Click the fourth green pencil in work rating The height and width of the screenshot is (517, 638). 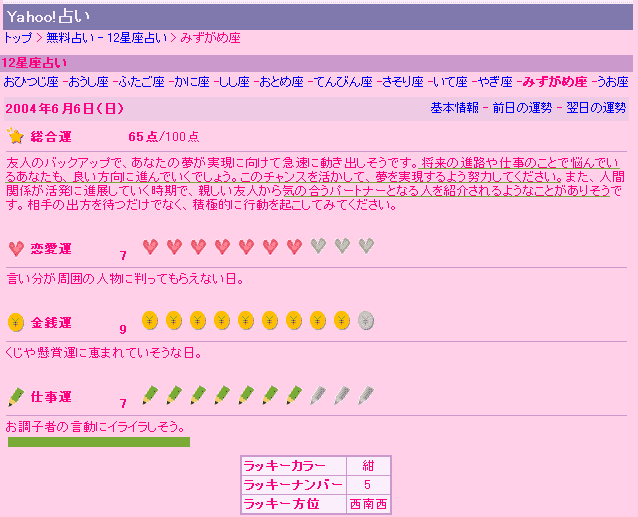pyautogui.click(x=222, y=395)
